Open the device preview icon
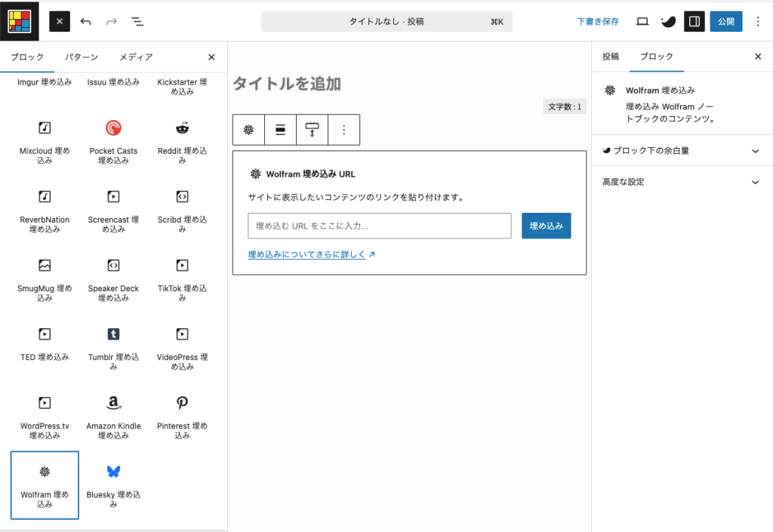Image resolution: width=773 pixels, height=532 pixels. 642,22
